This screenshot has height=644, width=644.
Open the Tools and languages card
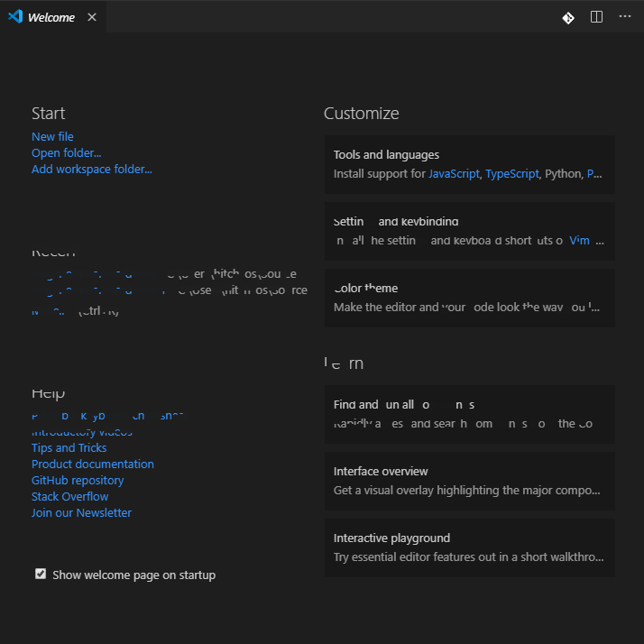(469, 165)
